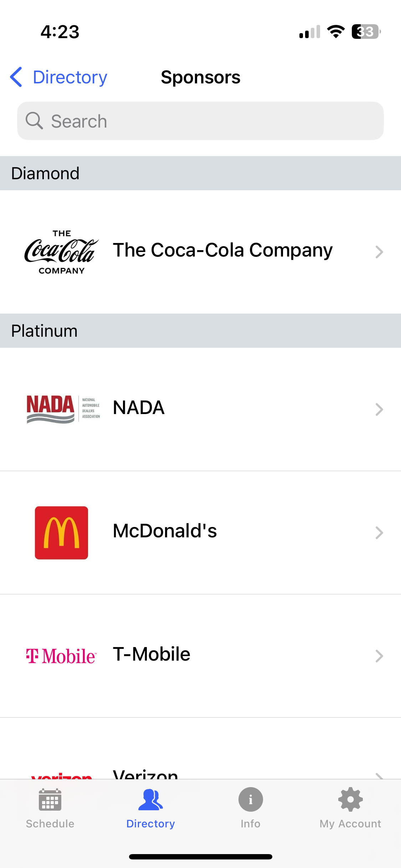The width and height of the screenshot is (401, 868).
Task: Switch to the My Account tab label
Action: (x=350, y=823)
